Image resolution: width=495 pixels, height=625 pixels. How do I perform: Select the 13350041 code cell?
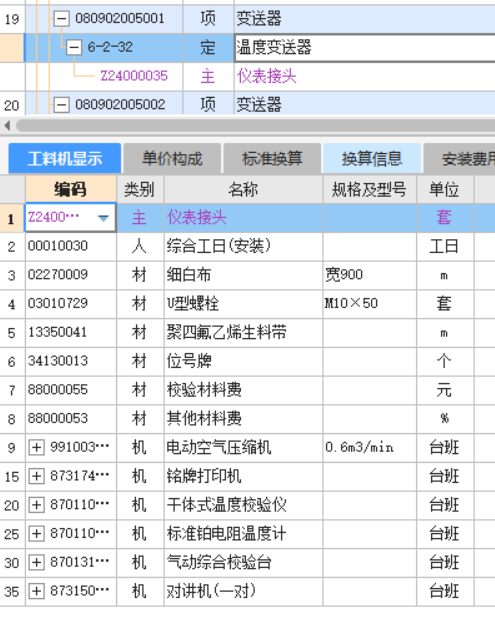(x=71, y=332)
